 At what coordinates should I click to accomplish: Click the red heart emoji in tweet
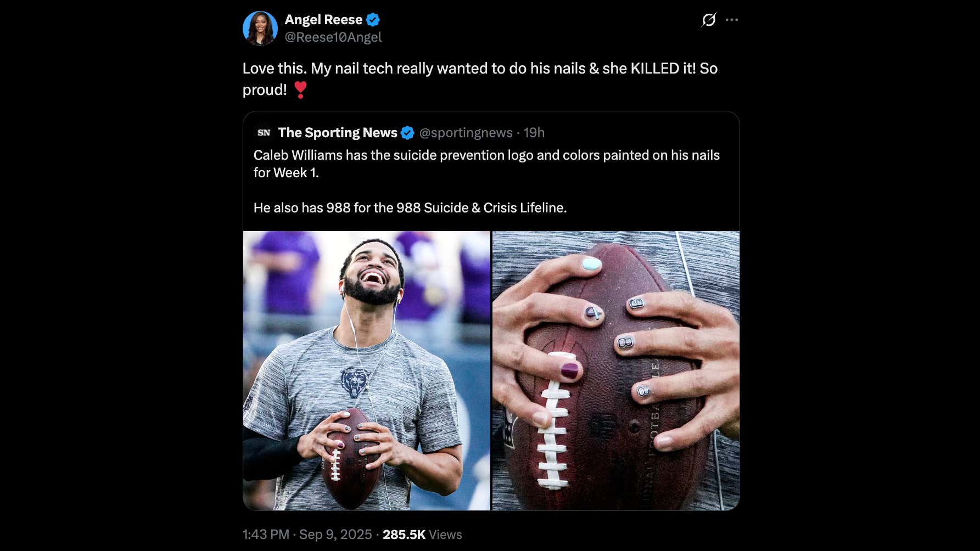300,89
